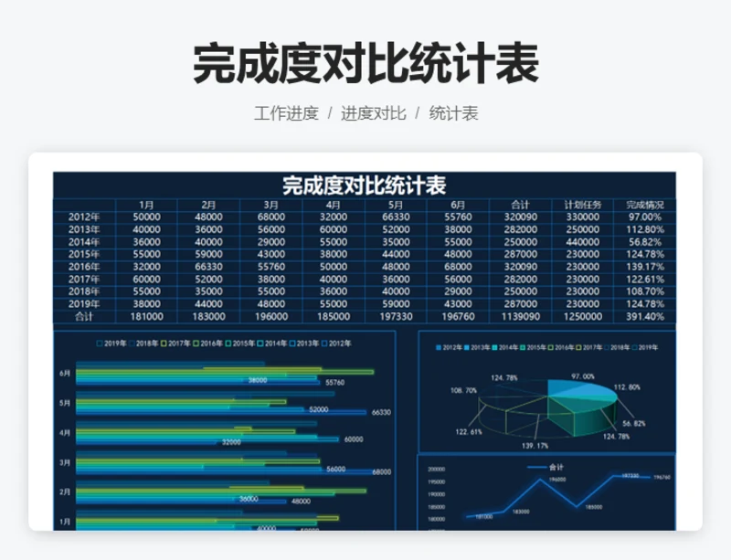The width and height of the screenshot is (731, 560).
Task: Click 2012年 legend swatch in bar chart
Action: pyautogui.click(x=324, y=343)
